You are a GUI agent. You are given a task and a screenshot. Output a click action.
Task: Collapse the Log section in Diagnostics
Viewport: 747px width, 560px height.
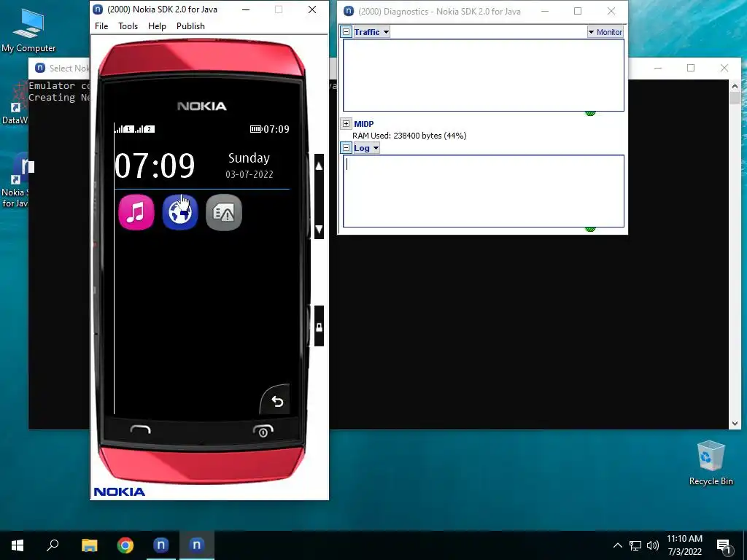pos(347,148)
